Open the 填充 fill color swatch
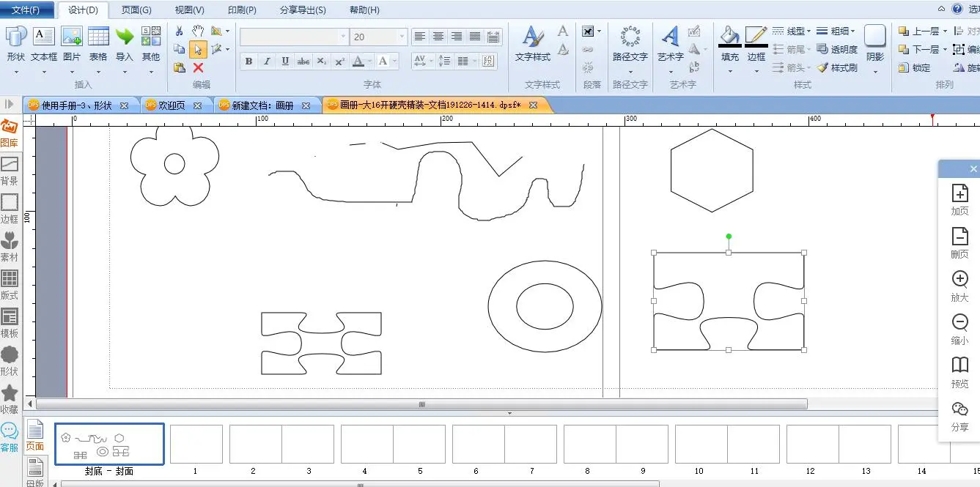This screenshot has height=487, width=980. [x=729, y=37]
